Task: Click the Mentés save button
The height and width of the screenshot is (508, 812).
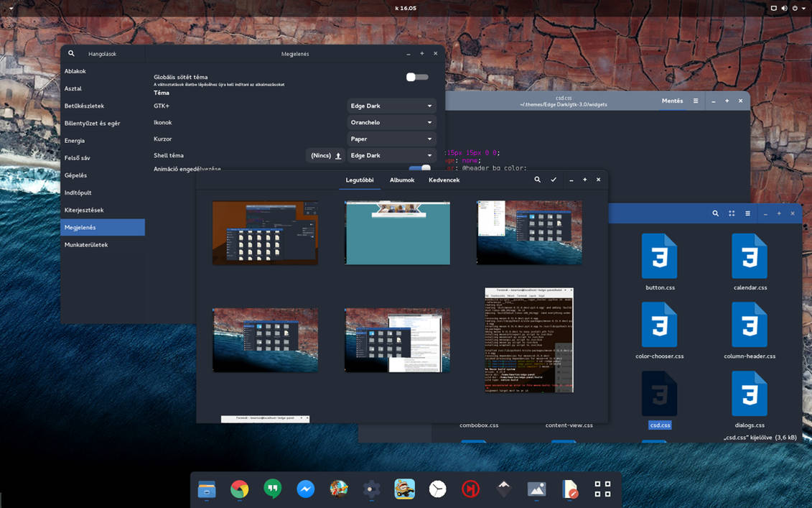Action: [672, 101]
